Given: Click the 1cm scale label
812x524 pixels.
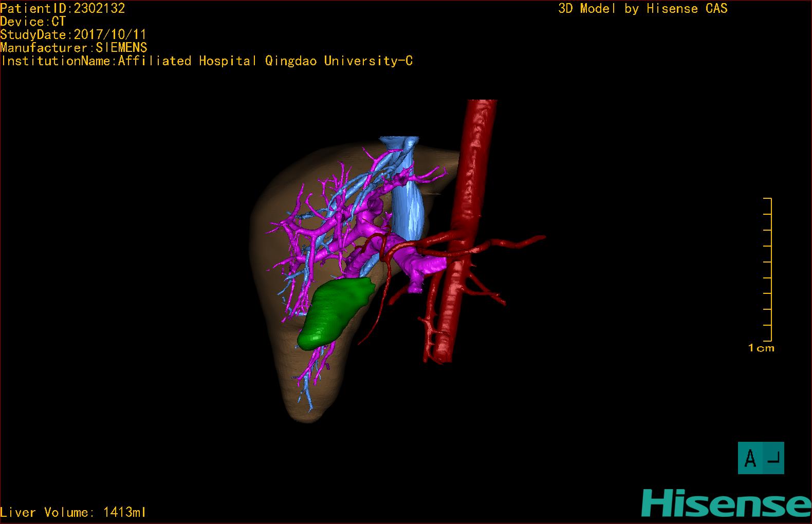Looking at the screenshot, I should (761, 348).
